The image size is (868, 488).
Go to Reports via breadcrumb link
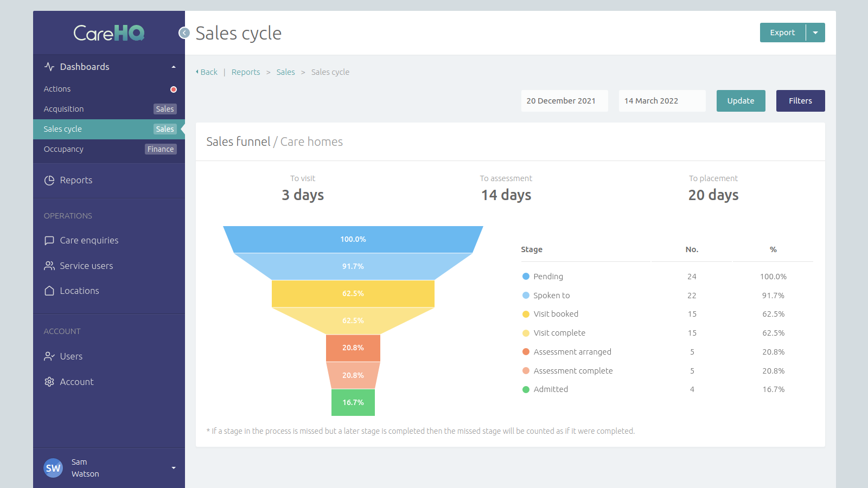point(246,72)
